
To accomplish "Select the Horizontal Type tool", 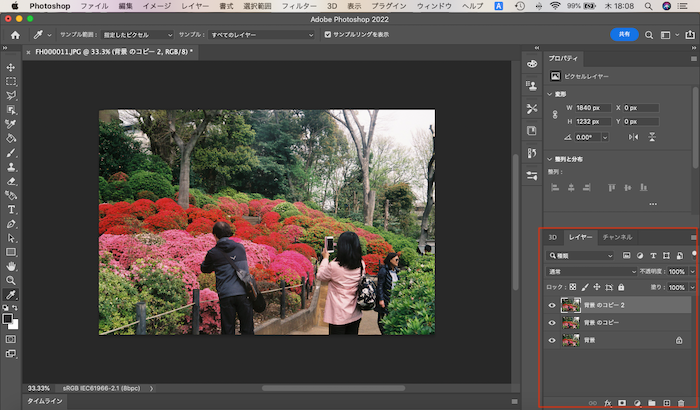I will [x=11, y=209].
